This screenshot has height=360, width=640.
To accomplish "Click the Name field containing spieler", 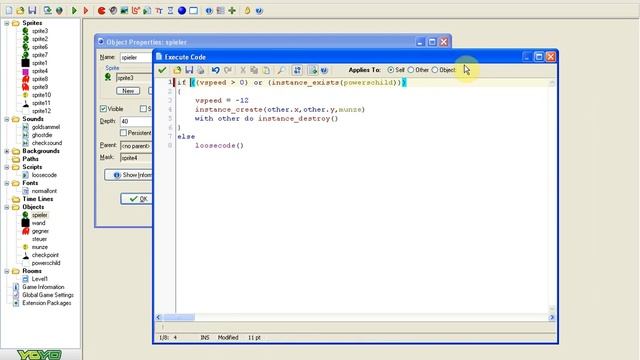I will point(136,58).
